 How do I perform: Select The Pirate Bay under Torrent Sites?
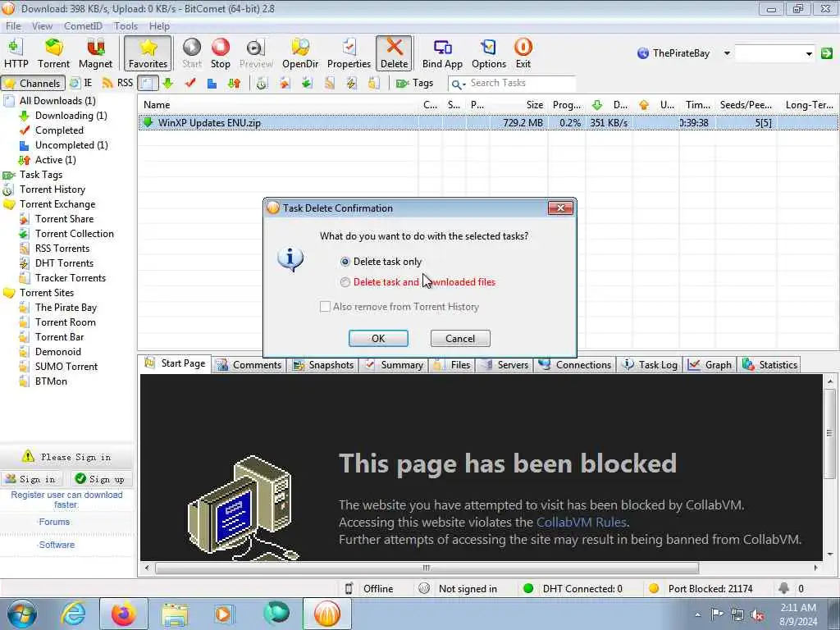coord(66,308)
